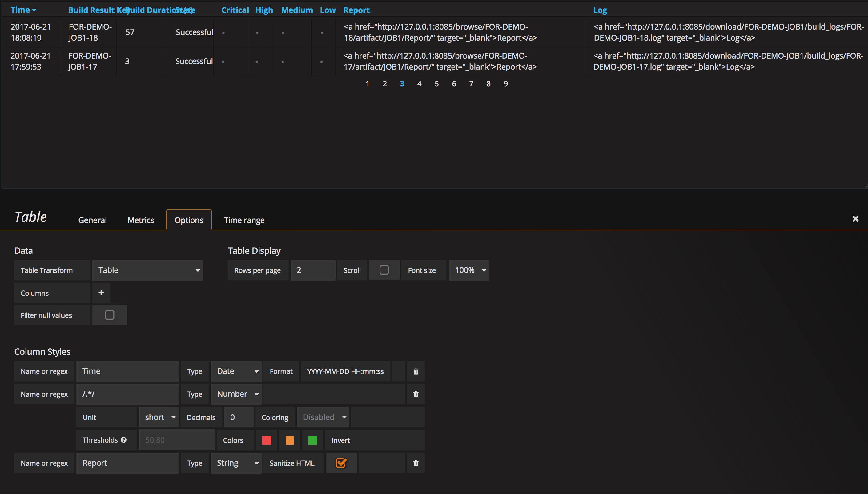
Task: Delete the Report column style rule
Action: pyautogui.click(x=415, y=463)
